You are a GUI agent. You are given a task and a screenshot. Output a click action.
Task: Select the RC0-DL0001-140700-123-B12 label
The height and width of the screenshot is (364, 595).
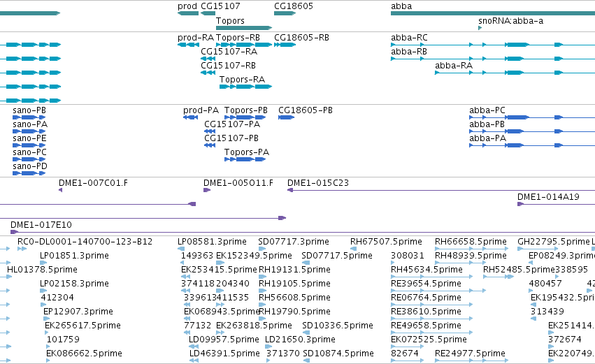tap(85, 242)
